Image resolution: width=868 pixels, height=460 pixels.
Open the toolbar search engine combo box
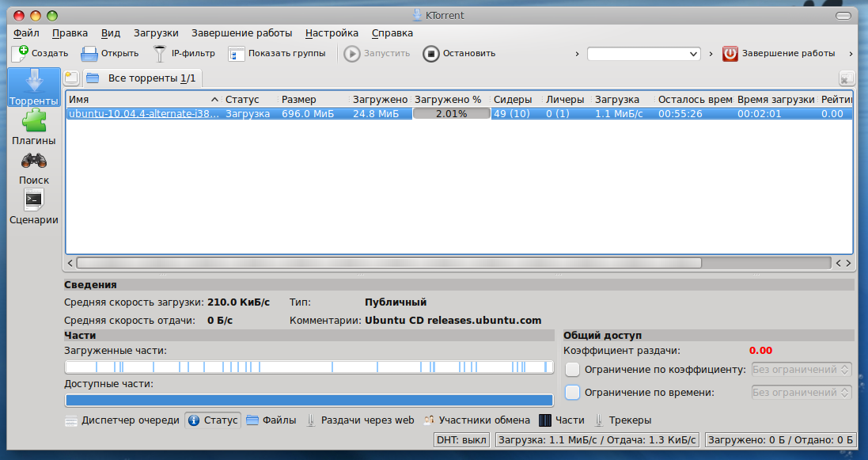[644, 54]
